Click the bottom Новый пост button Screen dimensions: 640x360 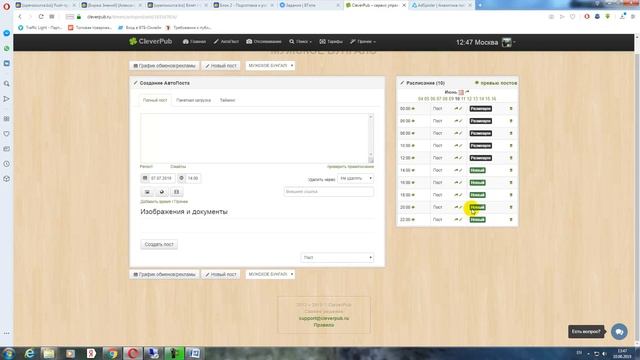click(221, 274)
